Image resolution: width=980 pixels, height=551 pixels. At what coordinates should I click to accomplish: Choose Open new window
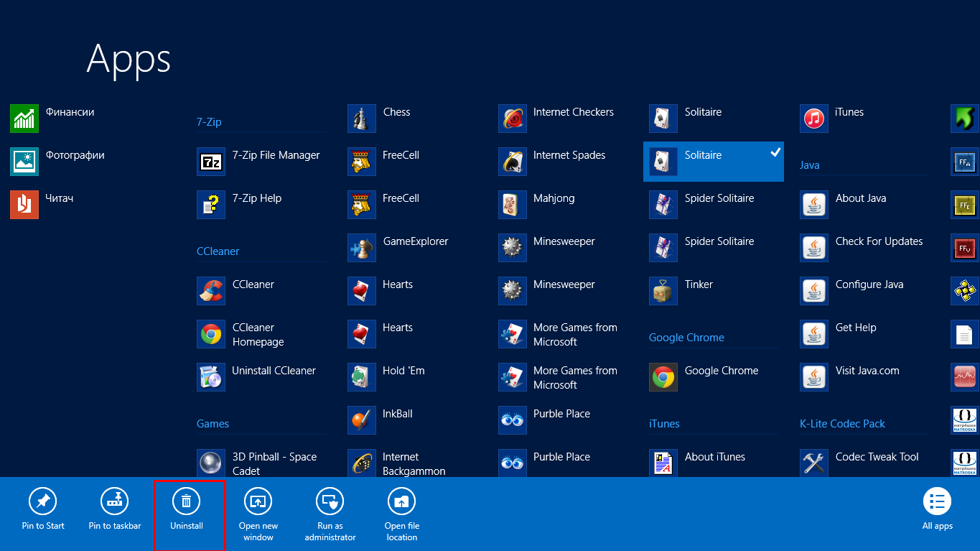pos(258,514)
